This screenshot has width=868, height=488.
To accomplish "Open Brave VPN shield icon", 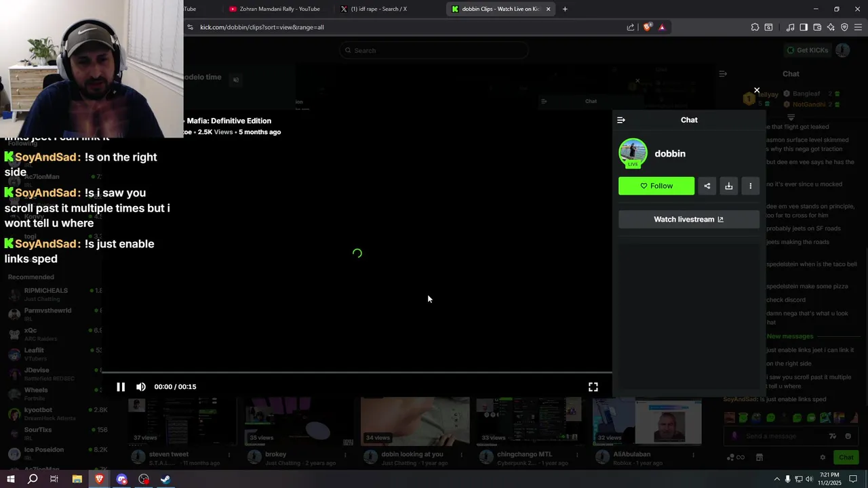I will click(x=844, y=27).
